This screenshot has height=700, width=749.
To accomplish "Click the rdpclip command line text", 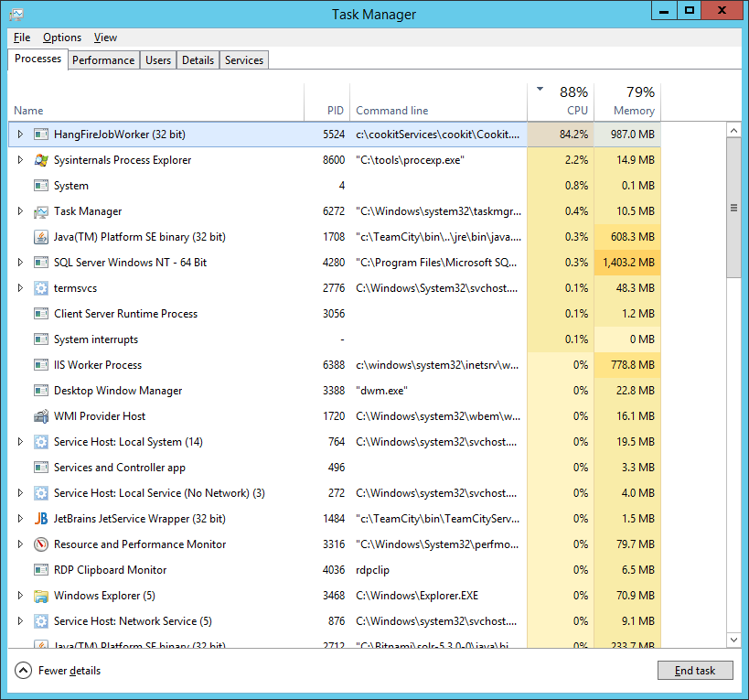I will [x=372, y=570].
